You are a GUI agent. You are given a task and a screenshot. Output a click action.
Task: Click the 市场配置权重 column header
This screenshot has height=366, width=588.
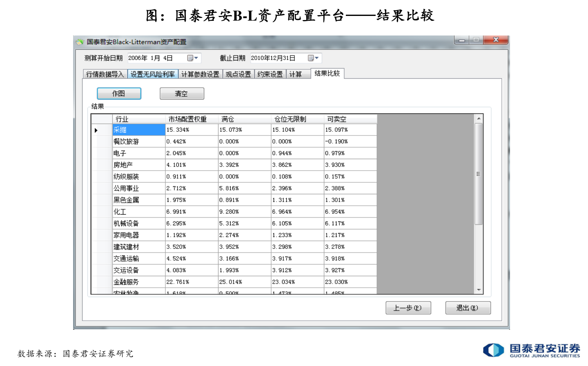click(x=192, y=119)
